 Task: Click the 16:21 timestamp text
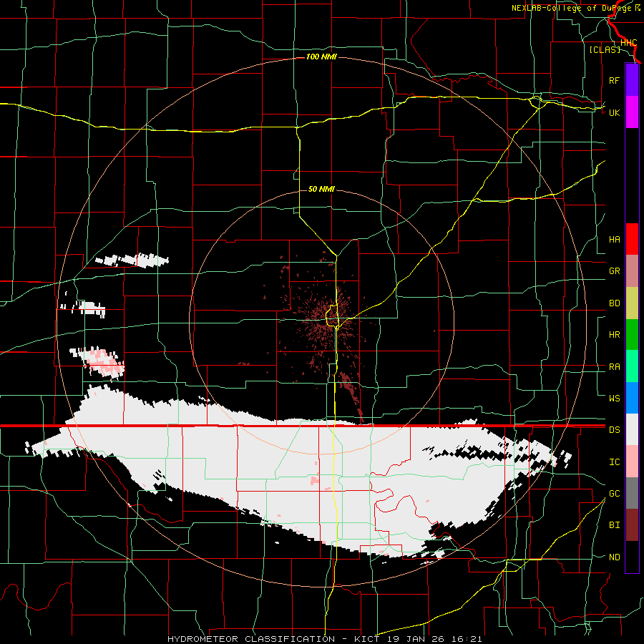tap(468, 639)
